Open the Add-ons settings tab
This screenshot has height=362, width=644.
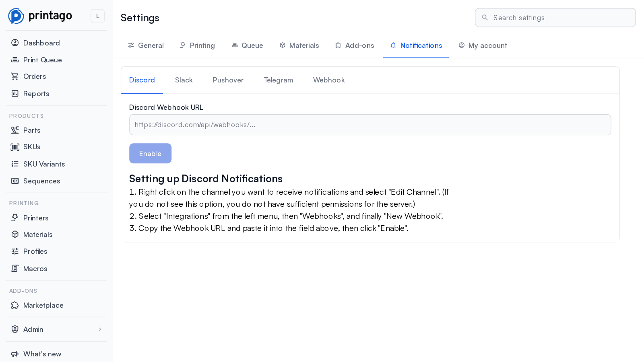355,45
